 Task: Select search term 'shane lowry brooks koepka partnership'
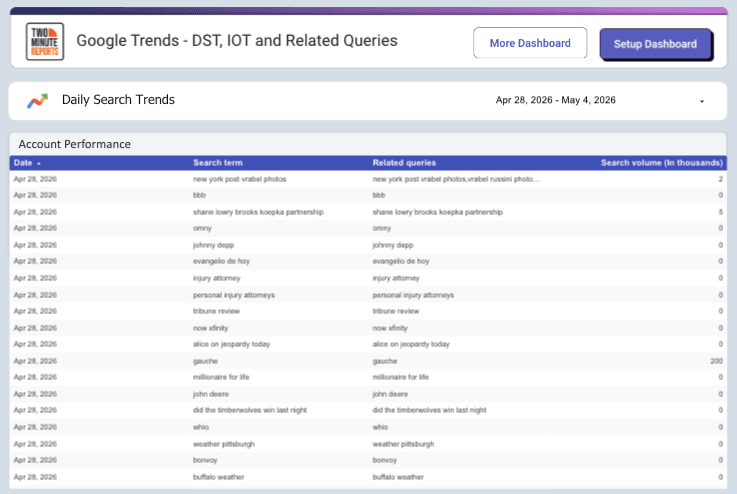click(x=258, y=212)
